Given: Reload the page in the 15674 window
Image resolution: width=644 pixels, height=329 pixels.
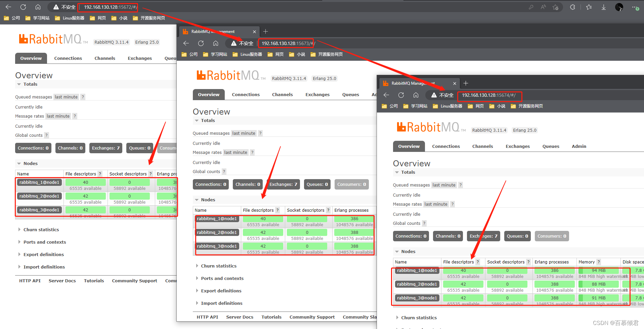Looking at the screenshot, I should (401, 95).
